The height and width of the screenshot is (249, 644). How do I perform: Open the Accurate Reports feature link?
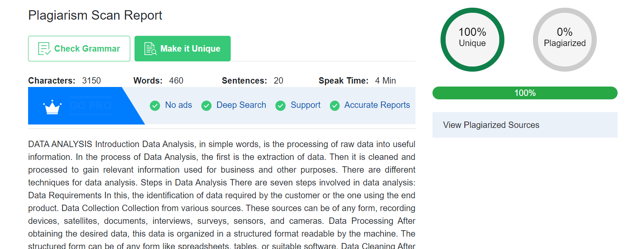coord(377,105)
